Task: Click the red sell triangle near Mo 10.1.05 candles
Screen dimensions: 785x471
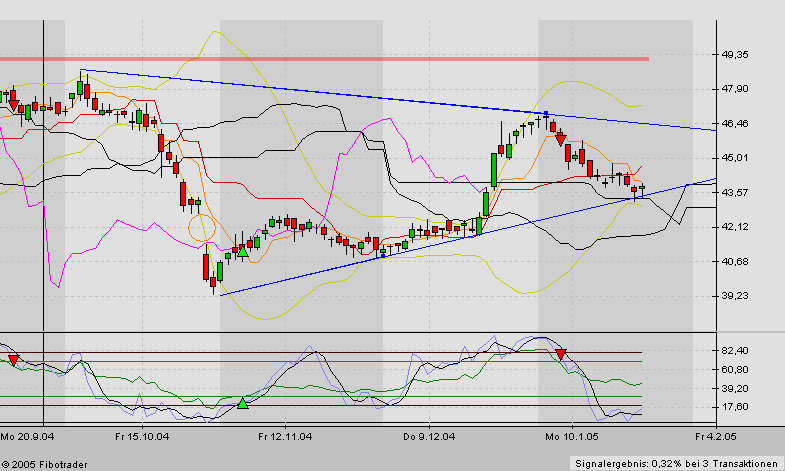Action: pos(561,139)
